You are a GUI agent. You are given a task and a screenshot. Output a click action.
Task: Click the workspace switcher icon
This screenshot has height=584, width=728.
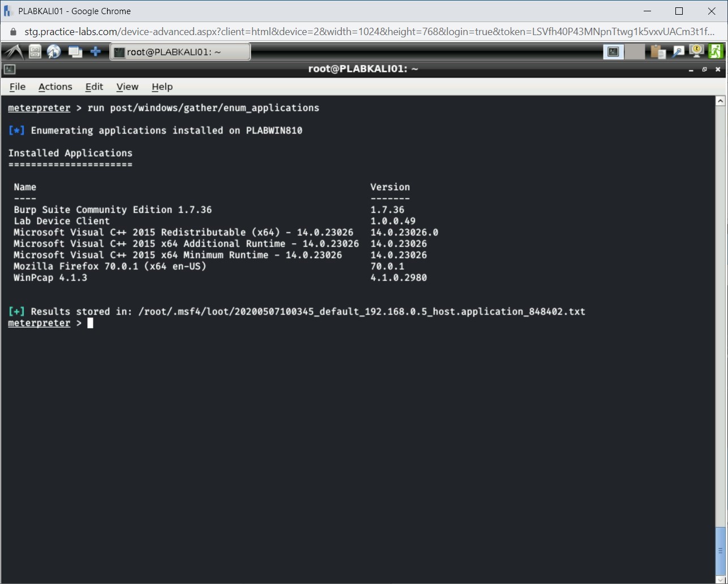[x=75, y=51]
